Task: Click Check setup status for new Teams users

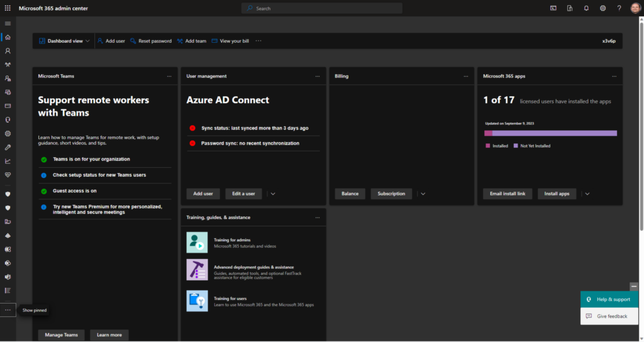Action: 99,175
